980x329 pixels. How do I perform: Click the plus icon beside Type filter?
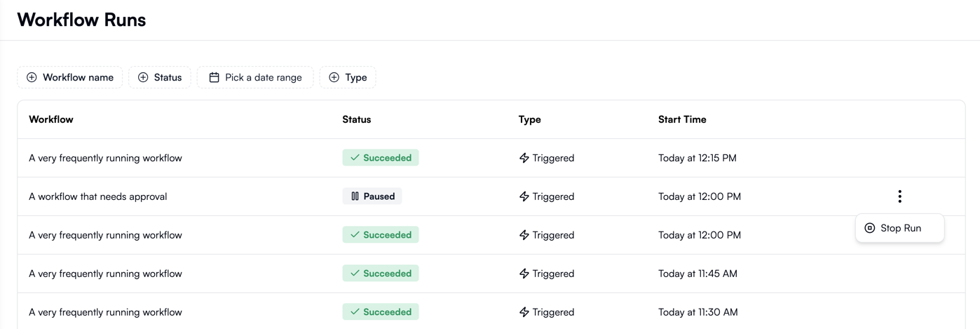[334, 77]
